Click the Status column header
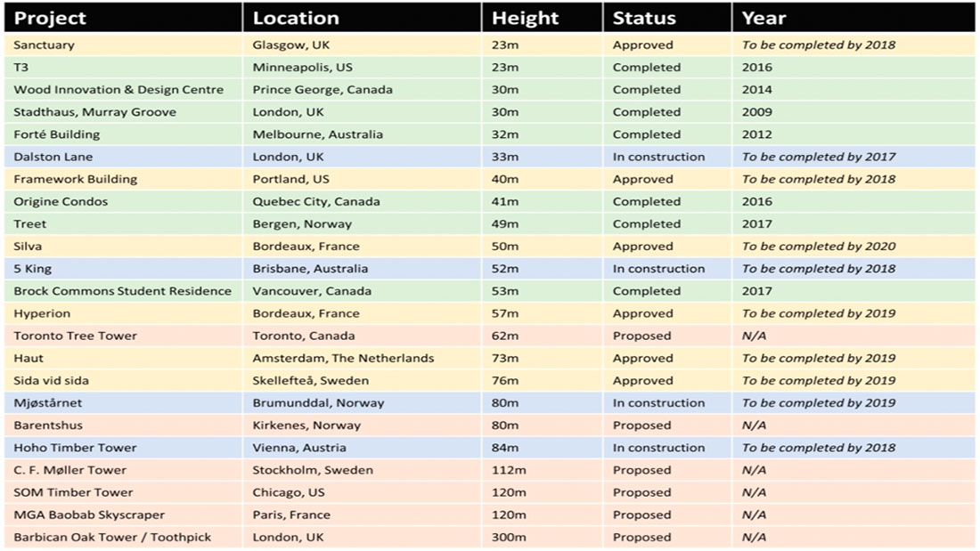980x551 pixels. tap(644, 18)
